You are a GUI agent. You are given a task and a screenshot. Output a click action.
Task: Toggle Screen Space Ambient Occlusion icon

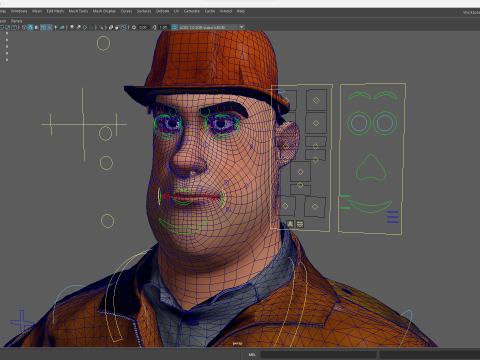72,27
